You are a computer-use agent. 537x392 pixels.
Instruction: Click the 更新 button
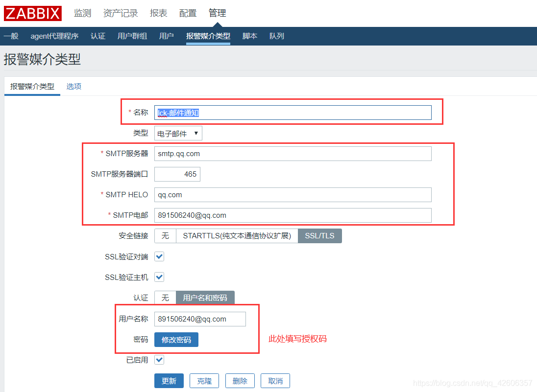[169, 381]
